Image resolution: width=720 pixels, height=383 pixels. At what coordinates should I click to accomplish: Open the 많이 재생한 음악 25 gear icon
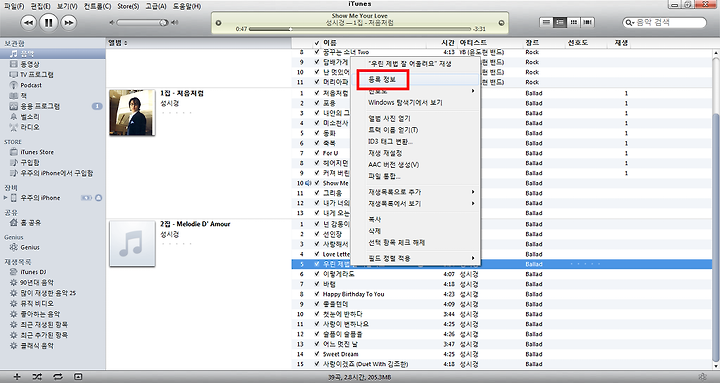point(14,293)
